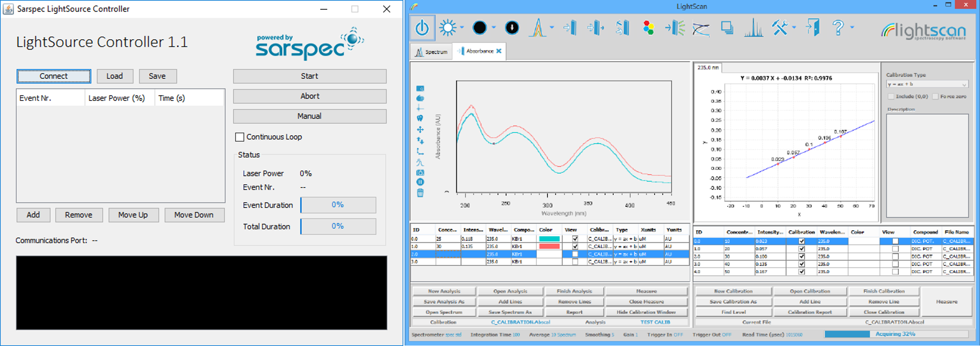Expand dropdown arrow next to tools icon
This screenshot has height=346, width=980.
pos(794,28)
